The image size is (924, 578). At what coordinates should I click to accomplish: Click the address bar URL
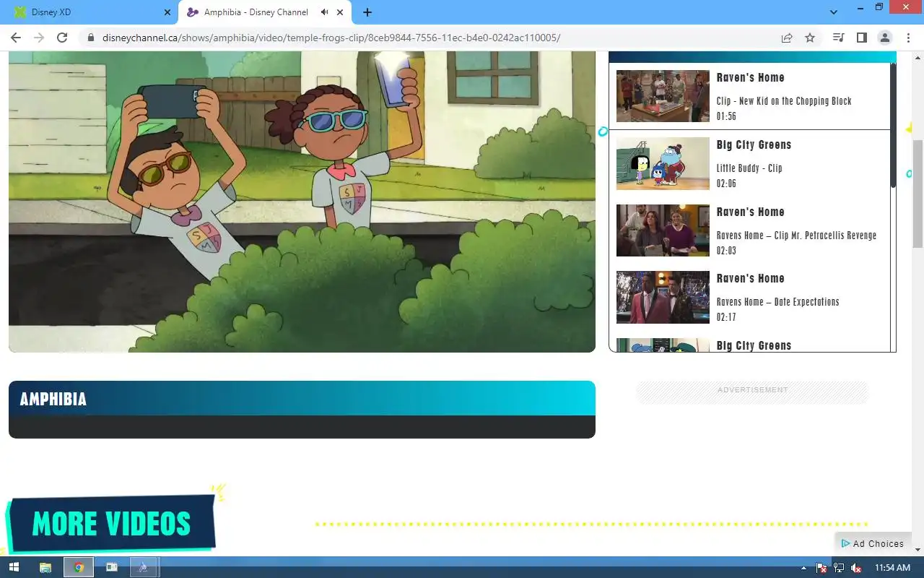[331, 38]
